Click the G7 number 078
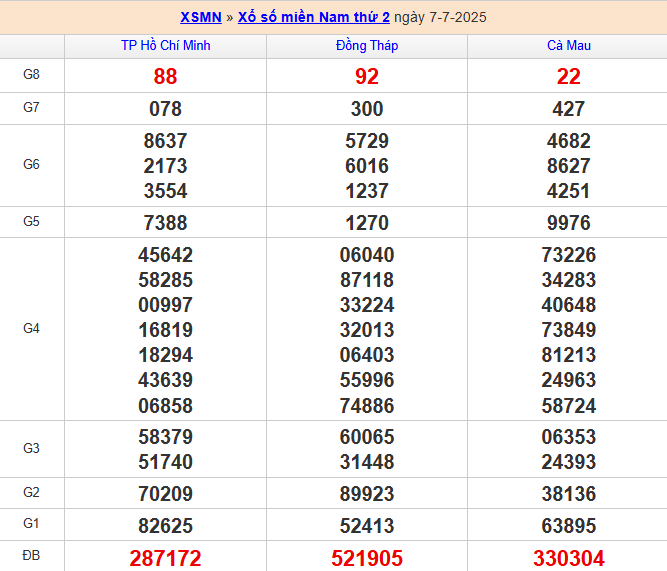This screenshot has width=667, height=571. (165, 109)
